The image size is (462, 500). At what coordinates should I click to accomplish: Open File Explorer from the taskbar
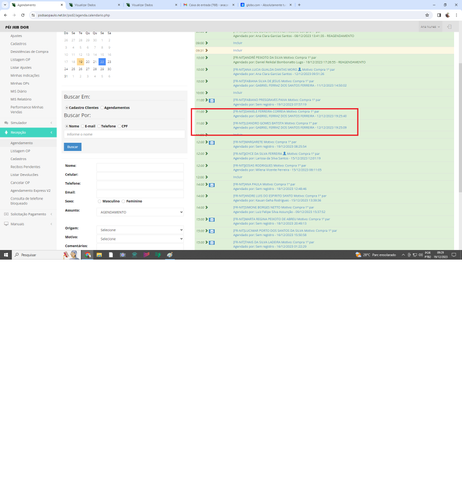pos(99,255)
